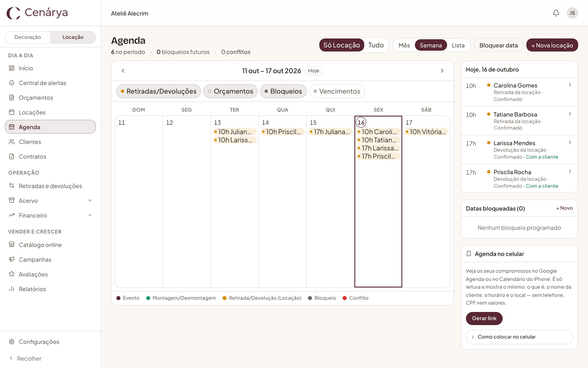Open Contratos in the sidebar
588x368 pixels.
pos(50,156)
